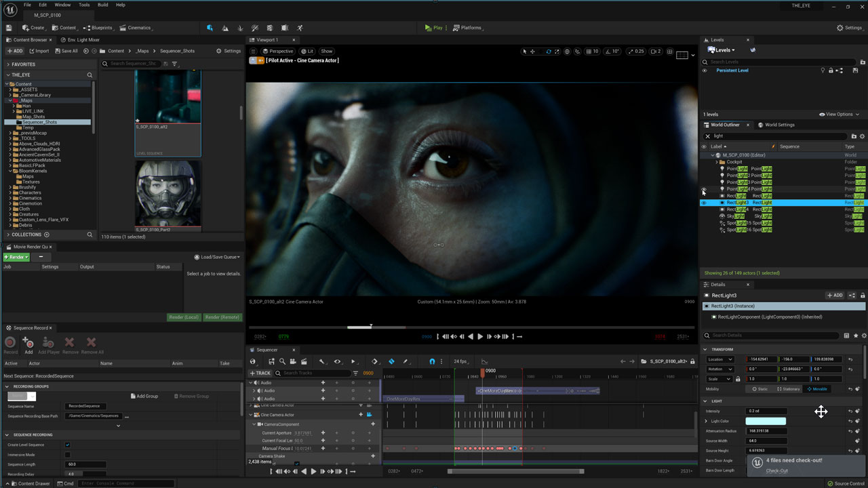Screen dimensions: 868x488
Task: Expand the Light Color property
Action: [706, 421]
